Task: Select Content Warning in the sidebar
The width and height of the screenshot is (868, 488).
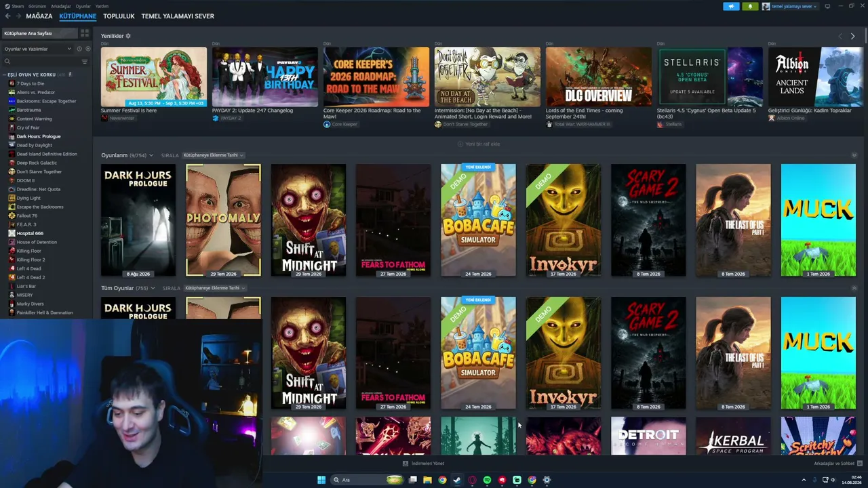Action: tap(34, 119)
